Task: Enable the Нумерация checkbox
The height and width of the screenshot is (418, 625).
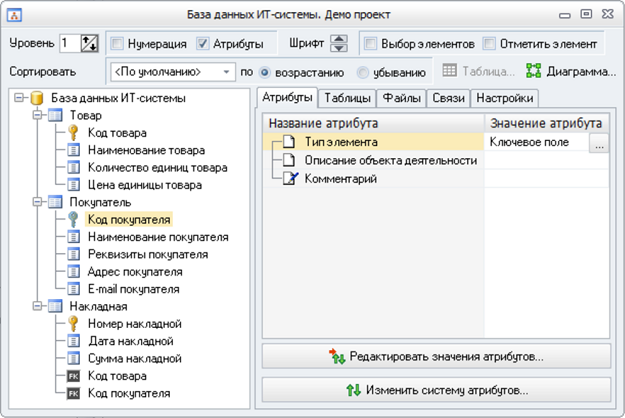Action: (117, 43)
